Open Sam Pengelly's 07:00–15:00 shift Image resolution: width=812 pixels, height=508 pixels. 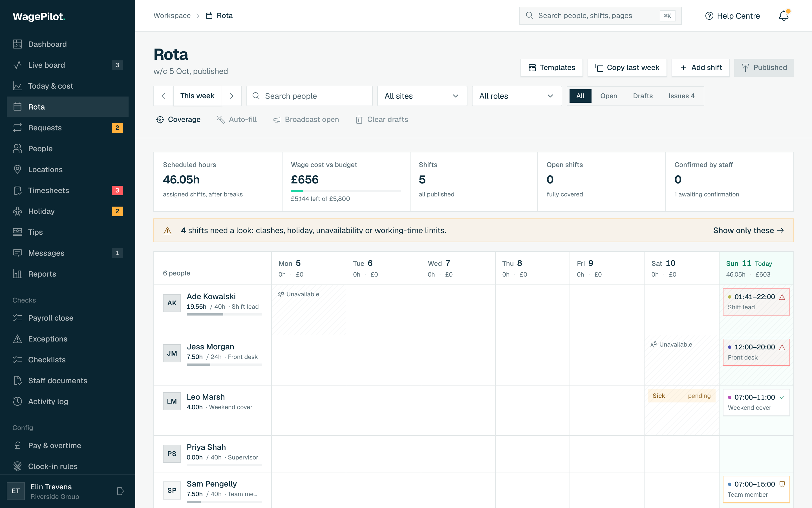(756, 489)
